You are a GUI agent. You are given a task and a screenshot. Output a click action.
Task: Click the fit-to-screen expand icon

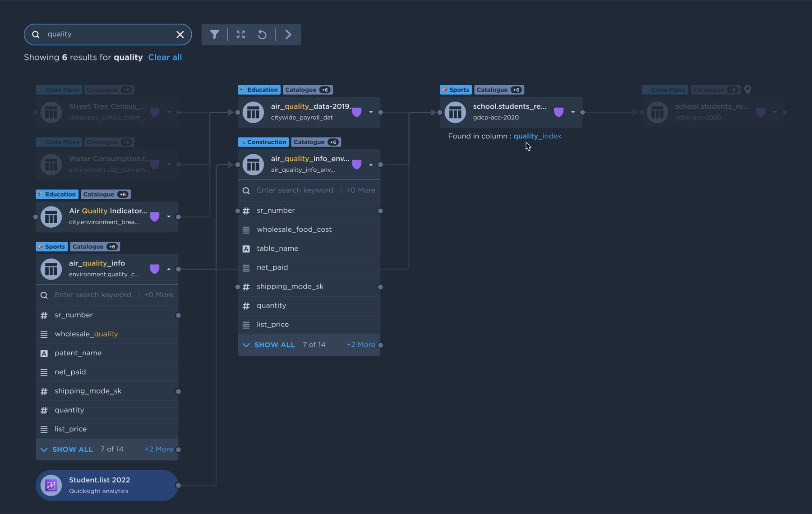[241, 34]
